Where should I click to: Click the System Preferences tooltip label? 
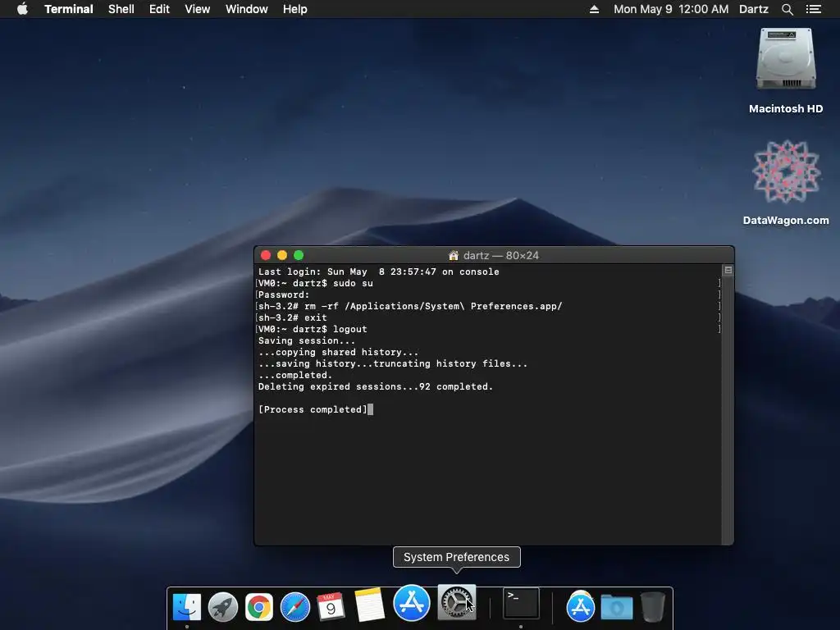pos(456,557)
